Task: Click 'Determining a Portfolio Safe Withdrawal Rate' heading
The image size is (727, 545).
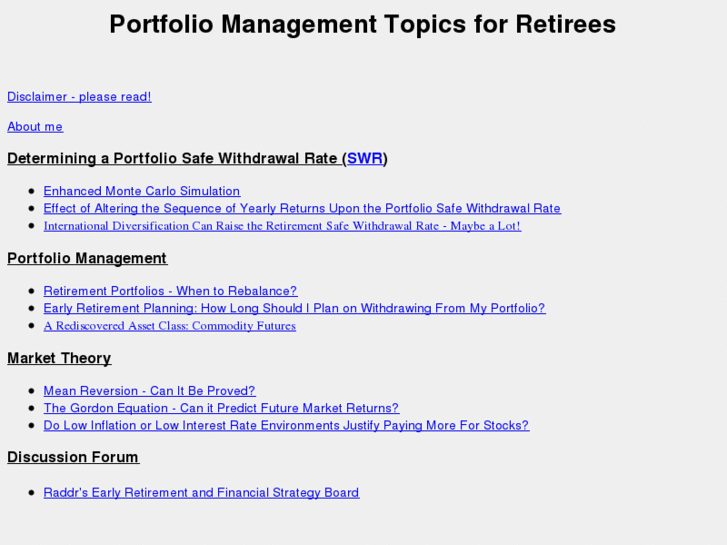Action: pos(172,158)
